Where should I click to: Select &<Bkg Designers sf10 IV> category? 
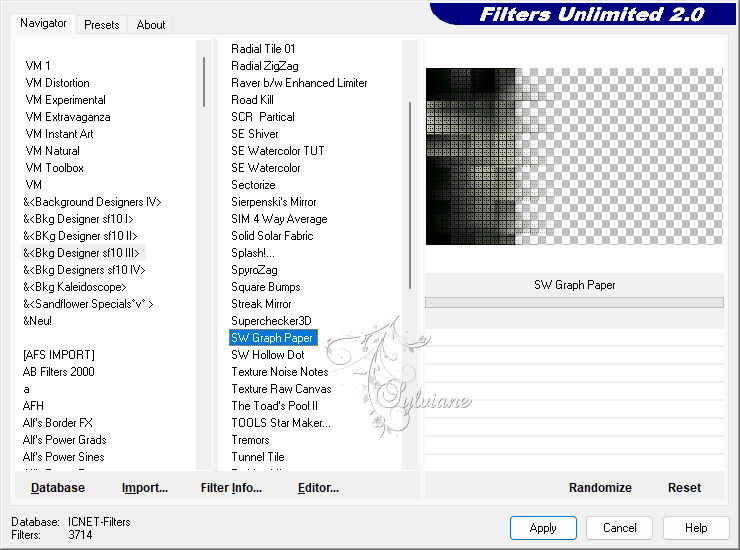tap(84, 270)
